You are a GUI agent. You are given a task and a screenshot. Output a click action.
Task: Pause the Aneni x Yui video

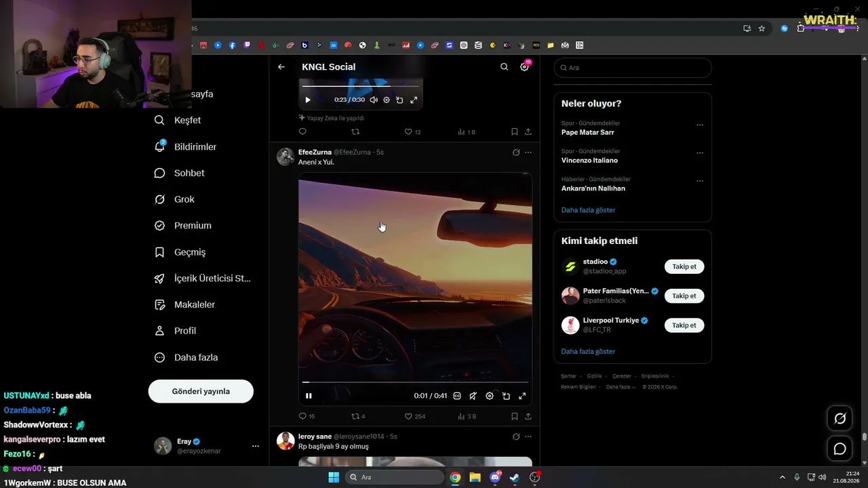tap(309, 396)
